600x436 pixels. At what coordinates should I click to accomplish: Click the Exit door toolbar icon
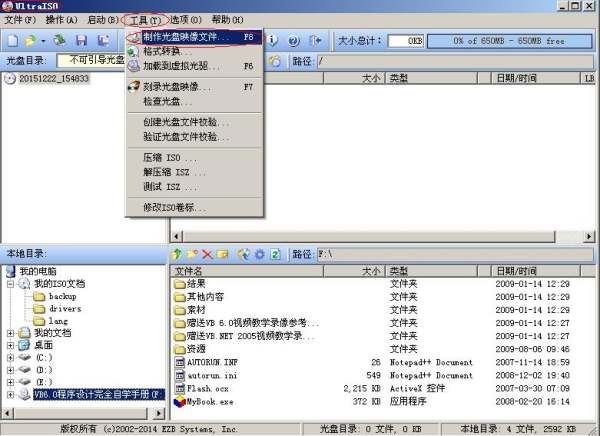(315, 41)
